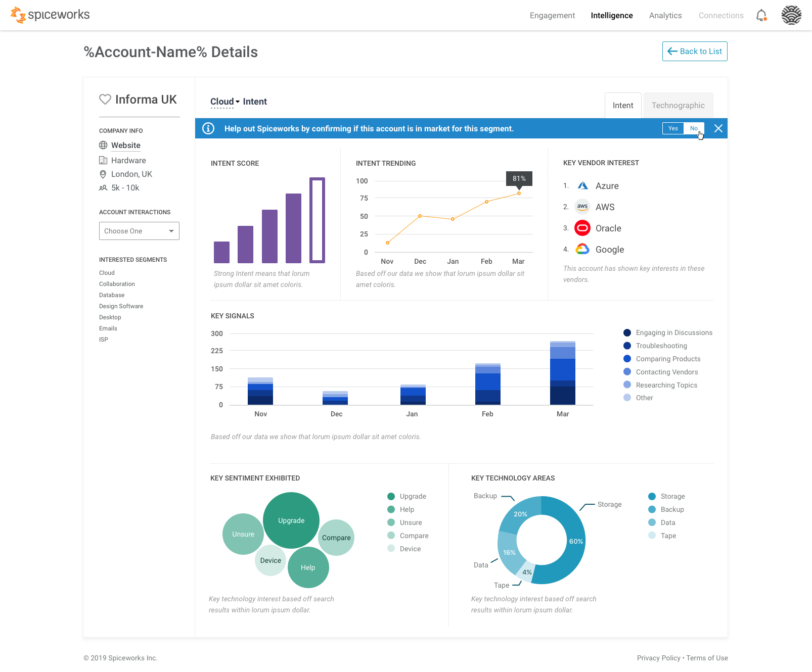Toggle Device sentiment legend item
The image size is (812, 672).
tap(404, 549)
